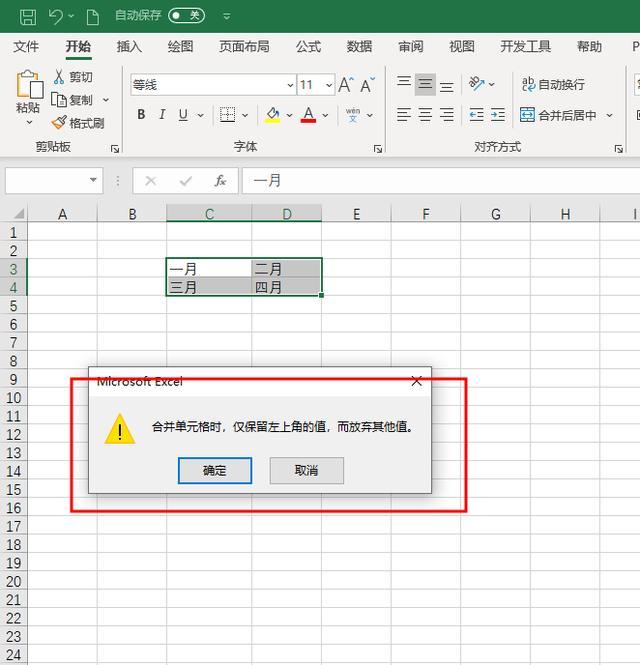The width and height of the screenshot is (640, 665).
Task: Click the OK (确定) button in dialog
Action: [215, 470]
